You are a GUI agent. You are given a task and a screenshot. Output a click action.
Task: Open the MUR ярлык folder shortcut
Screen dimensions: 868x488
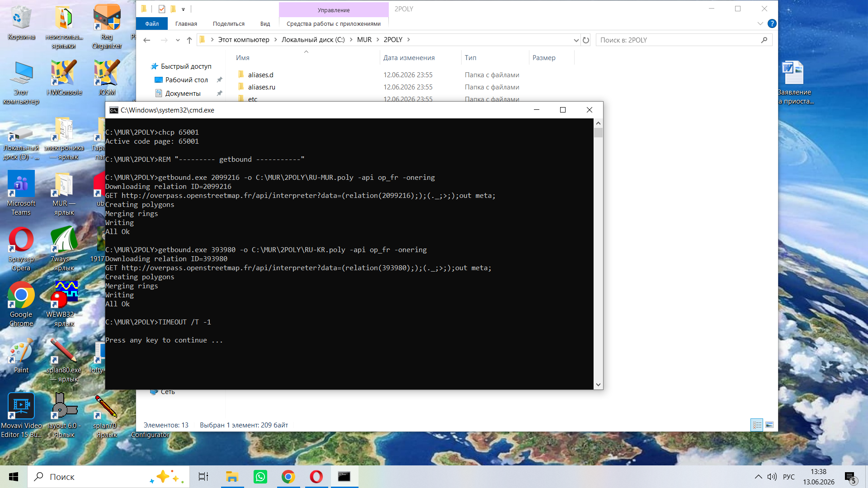pos(64,193)
